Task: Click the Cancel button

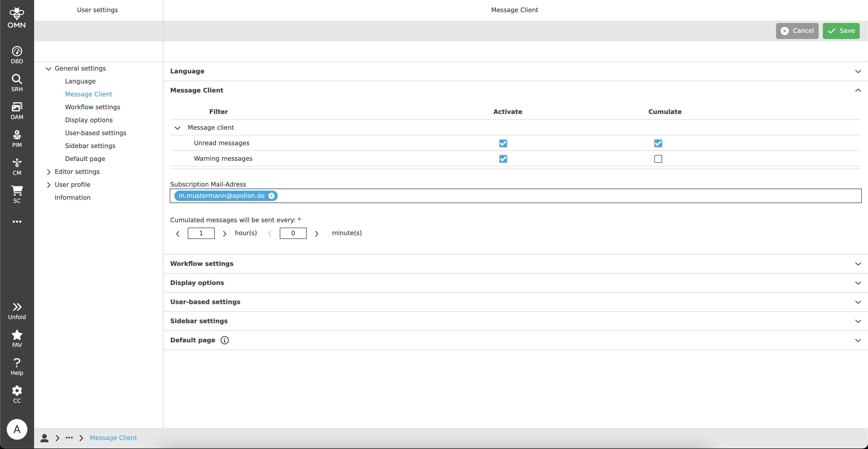Action: click(x=797, y=31)
